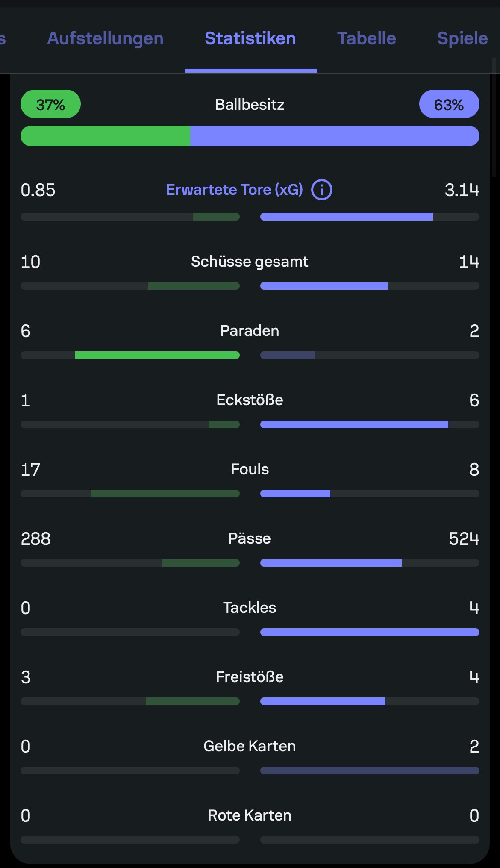The image size is (500, 868).
Task: Click the Schüsse gesamt label
Action: (x=250, y=262)
